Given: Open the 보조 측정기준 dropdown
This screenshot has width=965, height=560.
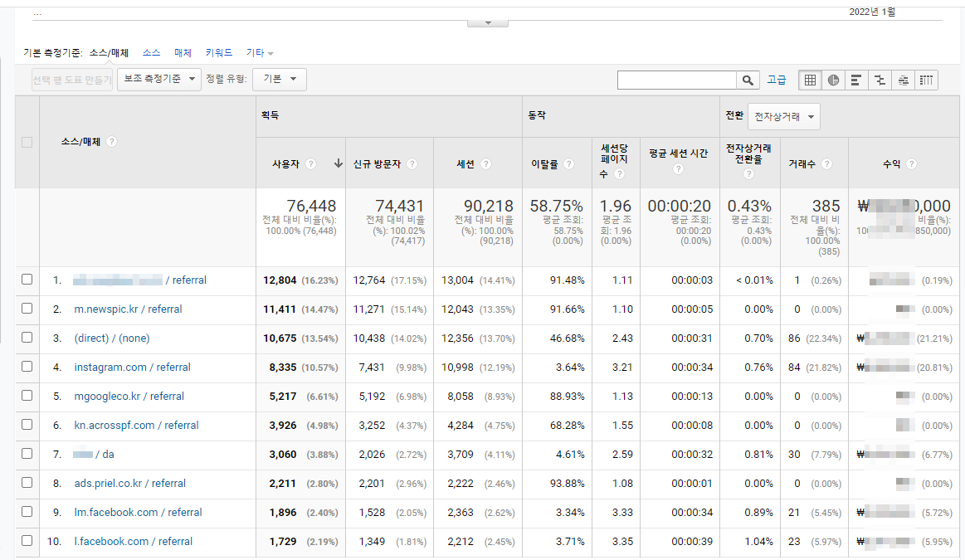Looking at the screenshot, I should point(159,80).
